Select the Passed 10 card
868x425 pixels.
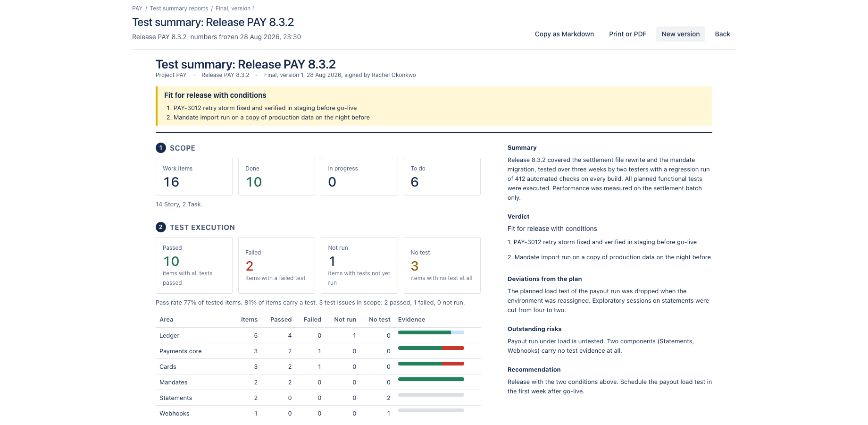point(194,265)
